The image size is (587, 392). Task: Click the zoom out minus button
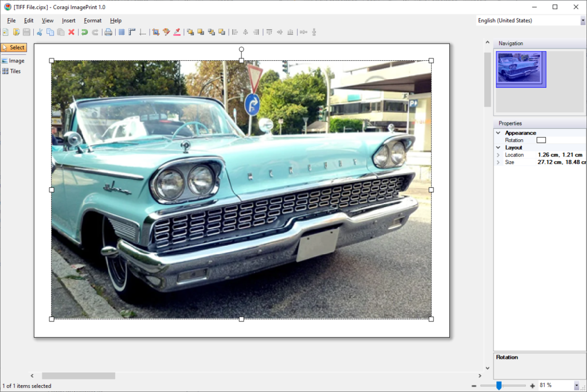point(474,386)
